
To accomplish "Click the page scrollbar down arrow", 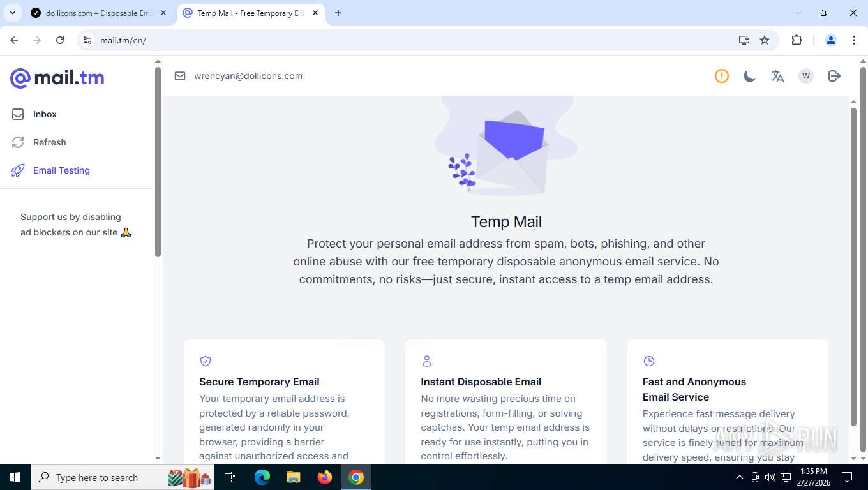I will tap(863, 458).
